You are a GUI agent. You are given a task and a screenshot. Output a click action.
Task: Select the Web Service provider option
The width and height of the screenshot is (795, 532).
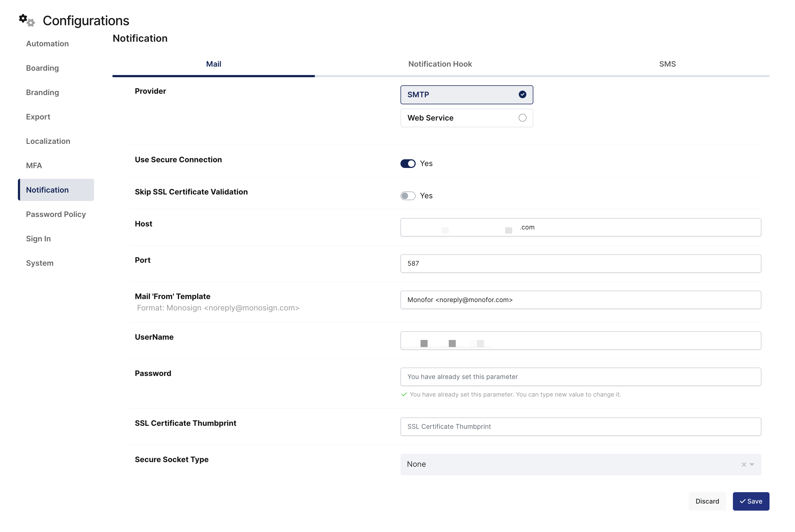[467, 118]
